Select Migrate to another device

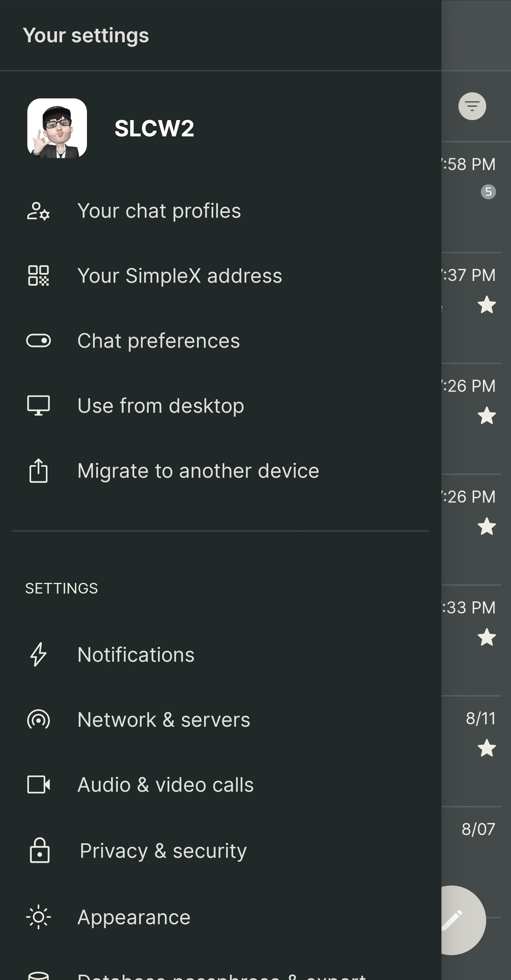click(x=198, y=471)
